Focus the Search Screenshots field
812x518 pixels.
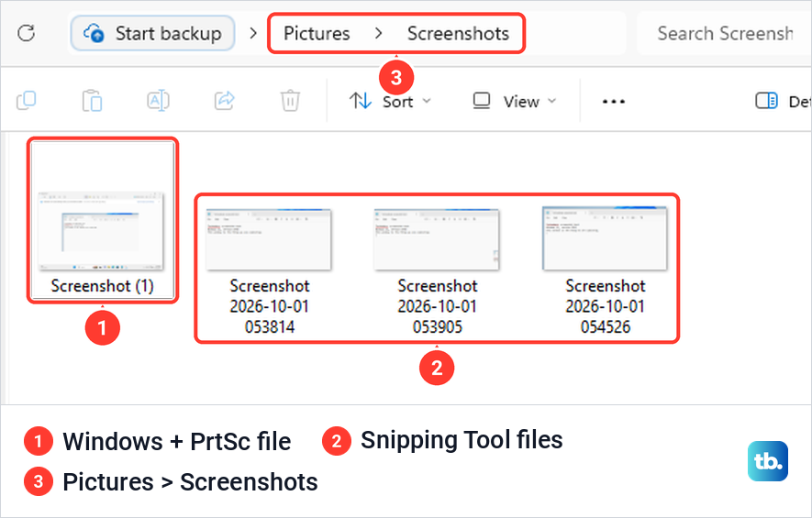(x=724, y=33)
